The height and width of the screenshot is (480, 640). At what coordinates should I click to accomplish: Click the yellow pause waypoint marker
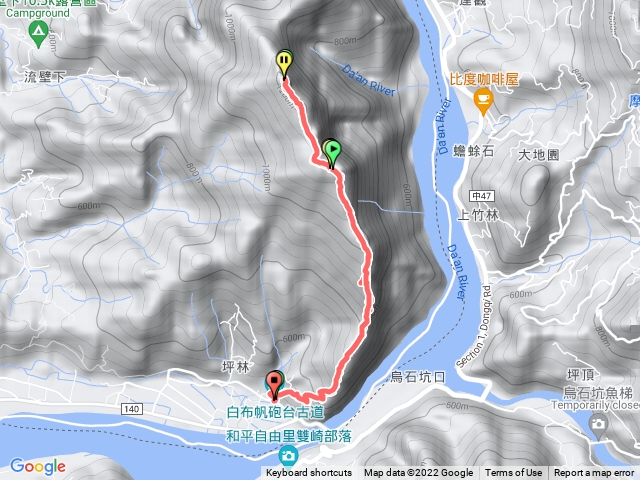284,62
